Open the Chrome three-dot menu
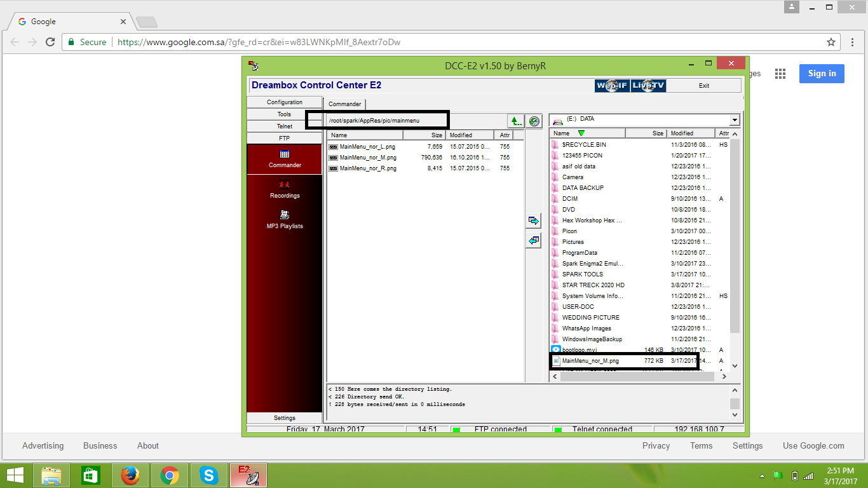868x488 pixels. tap(853, 42)
